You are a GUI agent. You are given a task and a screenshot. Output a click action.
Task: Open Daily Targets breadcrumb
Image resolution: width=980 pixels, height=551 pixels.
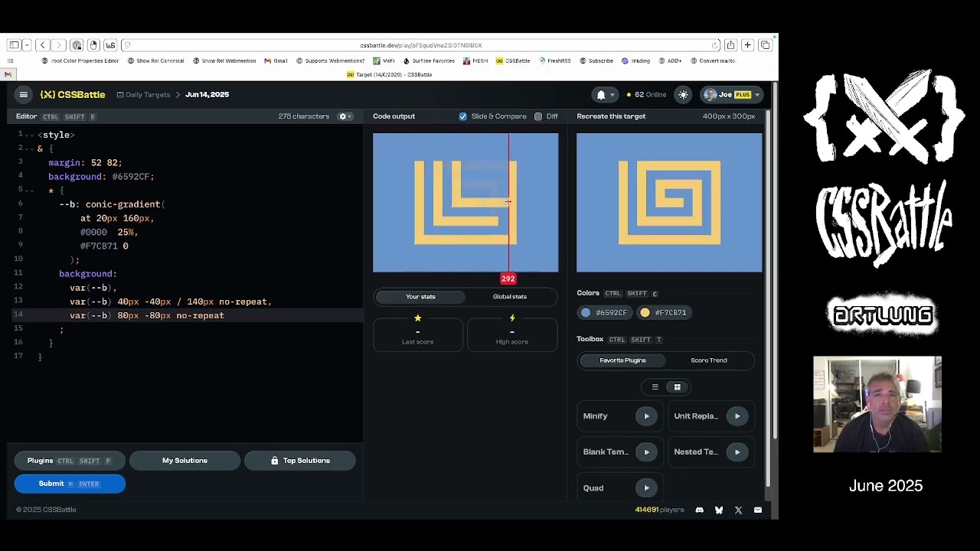[143, 95]
